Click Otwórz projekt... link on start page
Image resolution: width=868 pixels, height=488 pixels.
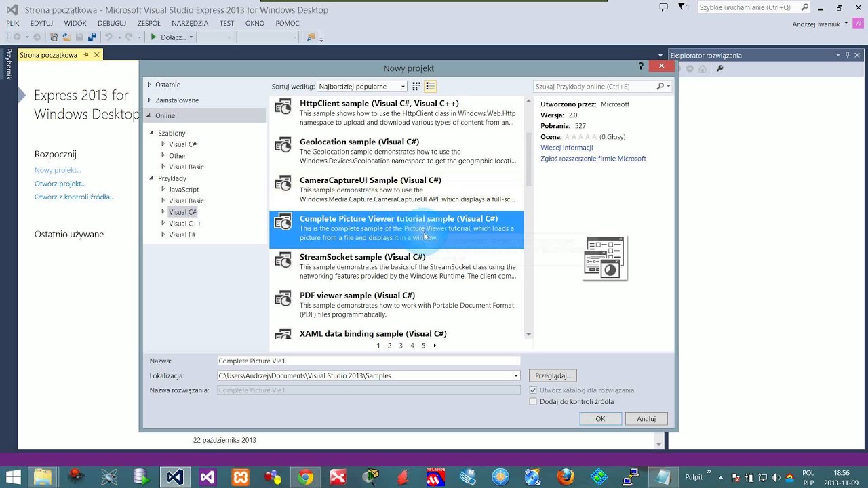pos(60,184)
